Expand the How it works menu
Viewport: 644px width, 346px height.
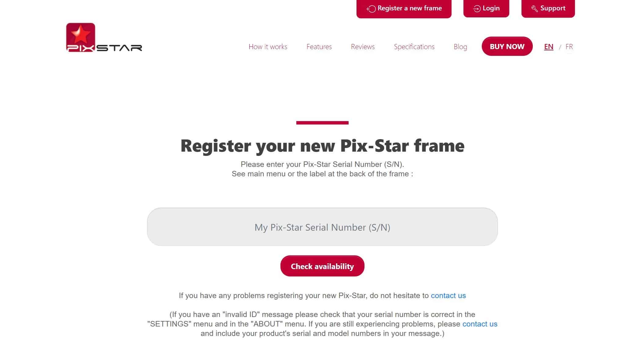267,46
